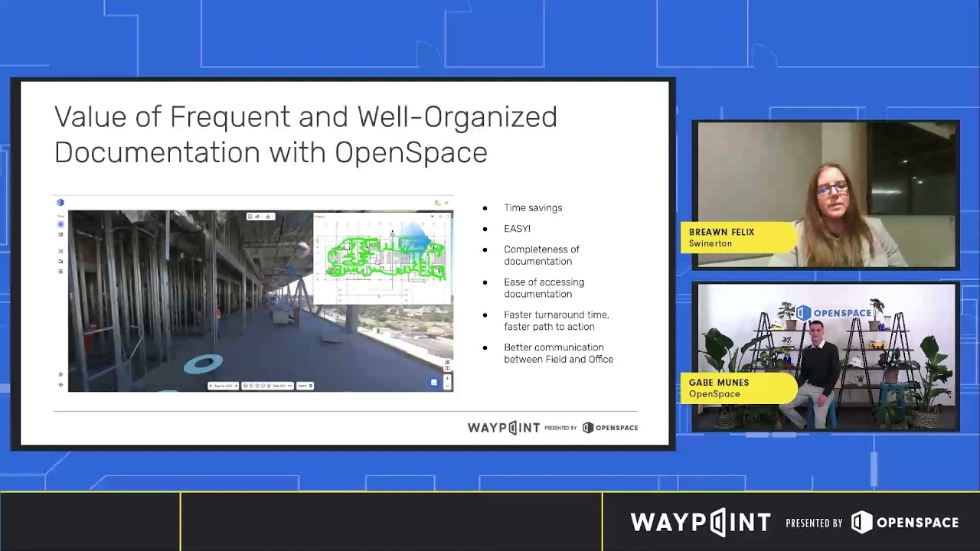This screenshot has height=551, width=980.
Task: Click the green walk path on the floor plan
Action: [385, 258]
